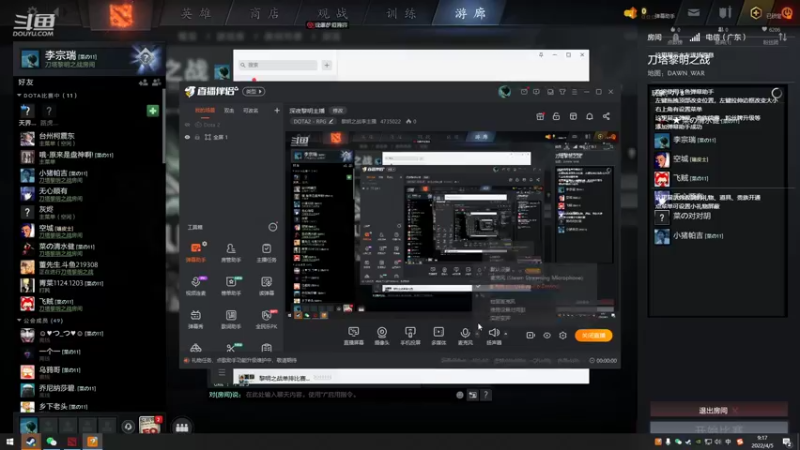The height and width of the screenshot is (450, 800).
Task: Open the 游廊 tab in Dota menu
Action: 470,13
